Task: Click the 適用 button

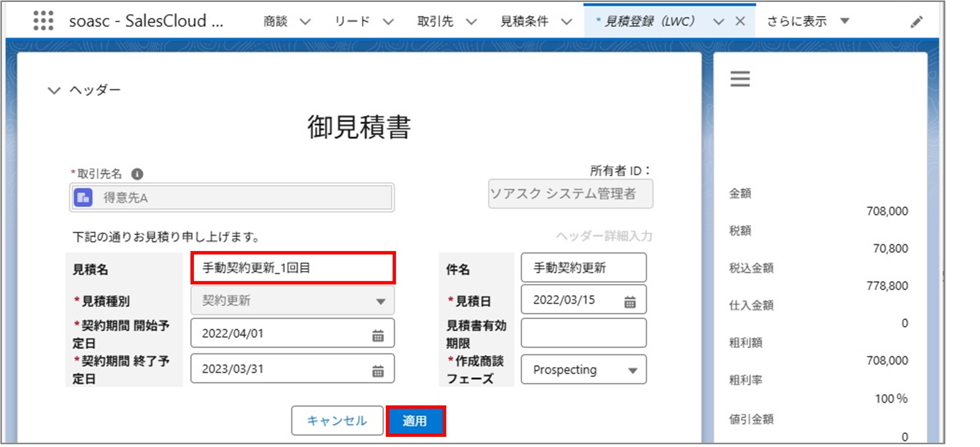Action: (x=415, y=420)
